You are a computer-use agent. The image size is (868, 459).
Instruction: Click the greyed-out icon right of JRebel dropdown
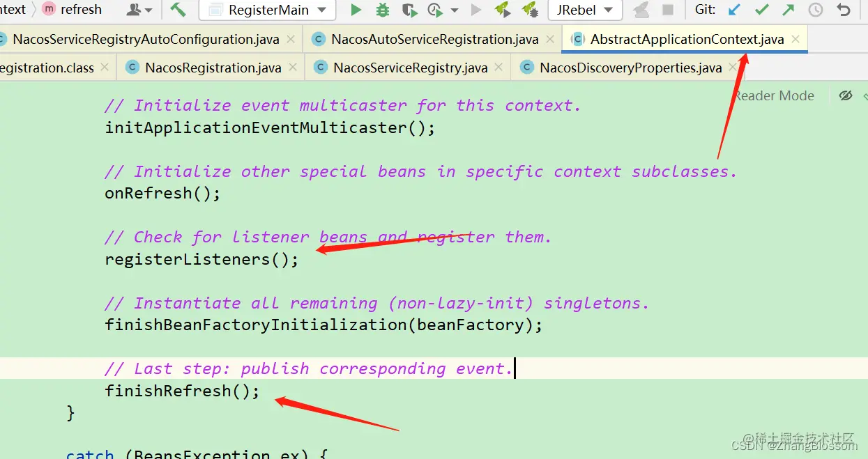pos(641,10)
